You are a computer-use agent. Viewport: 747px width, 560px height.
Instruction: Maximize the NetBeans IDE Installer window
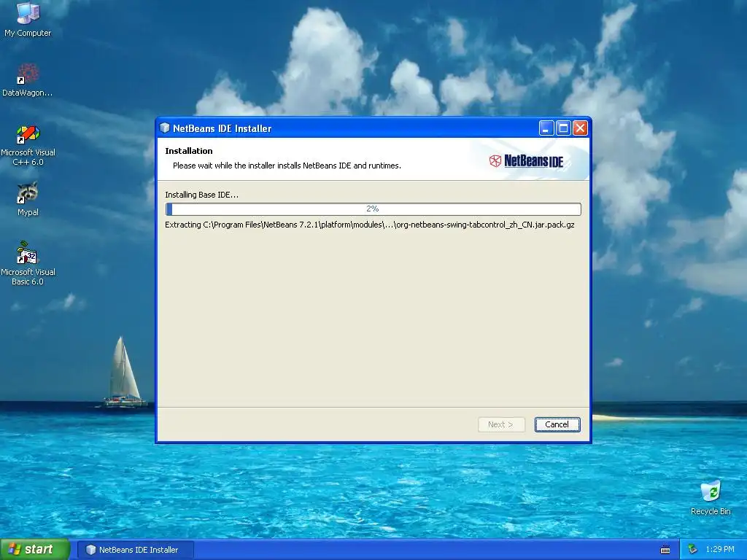tap(563, 128)
